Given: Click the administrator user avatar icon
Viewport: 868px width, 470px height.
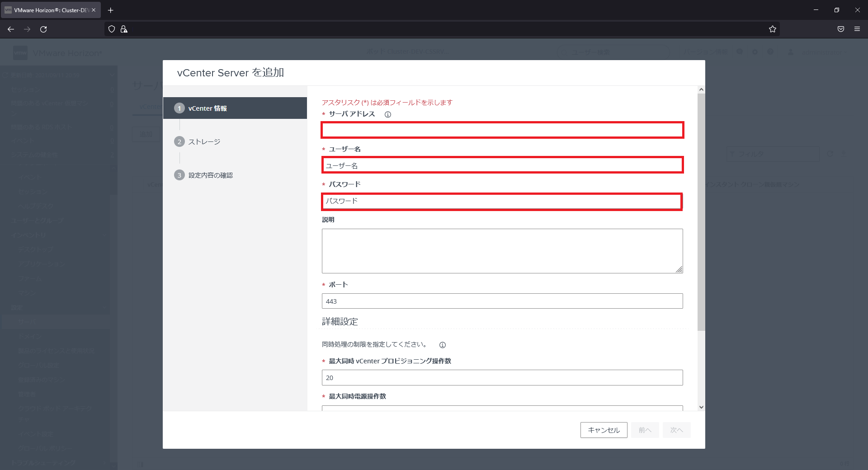Looking at the screenshot, I should point(790,52).
